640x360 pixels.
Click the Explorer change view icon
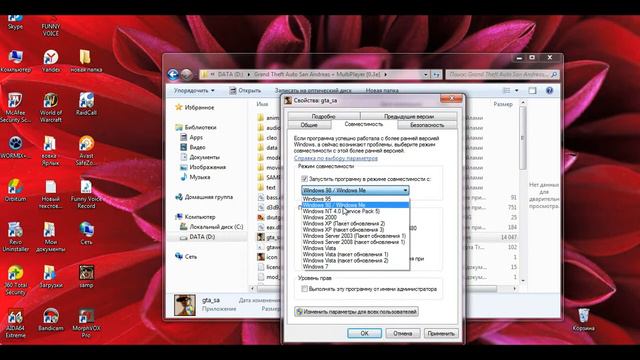click(x=507, y=91)
